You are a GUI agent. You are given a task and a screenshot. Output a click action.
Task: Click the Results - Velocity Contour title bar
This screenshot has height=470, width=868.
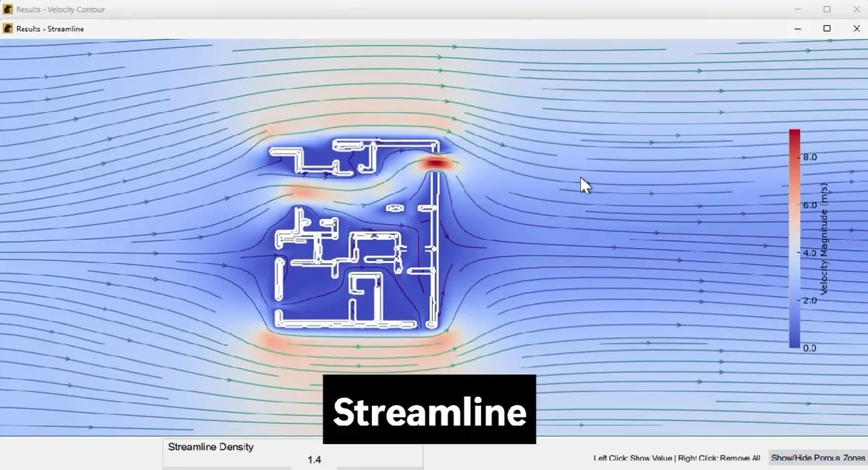434,9
